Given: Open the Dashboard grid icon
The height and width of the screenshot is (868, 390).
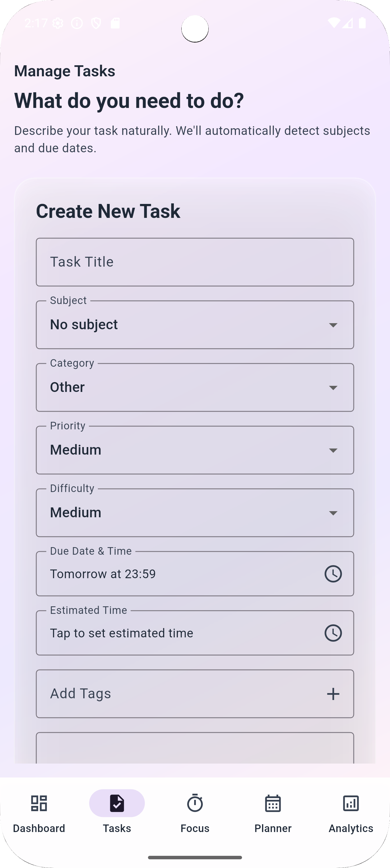Looking at the screenshot, I should [39, 803].
